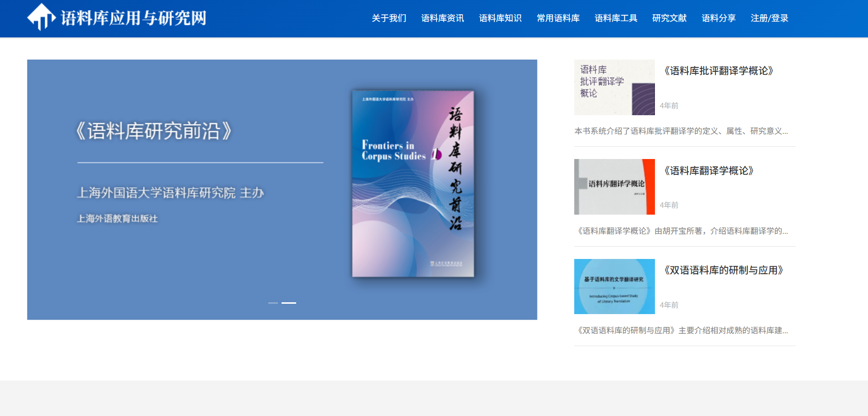Click the 《双语语料库的研制与应用》 article title
Image resolution: width=868 pixels, height=416 pixels.
(723, 270)
